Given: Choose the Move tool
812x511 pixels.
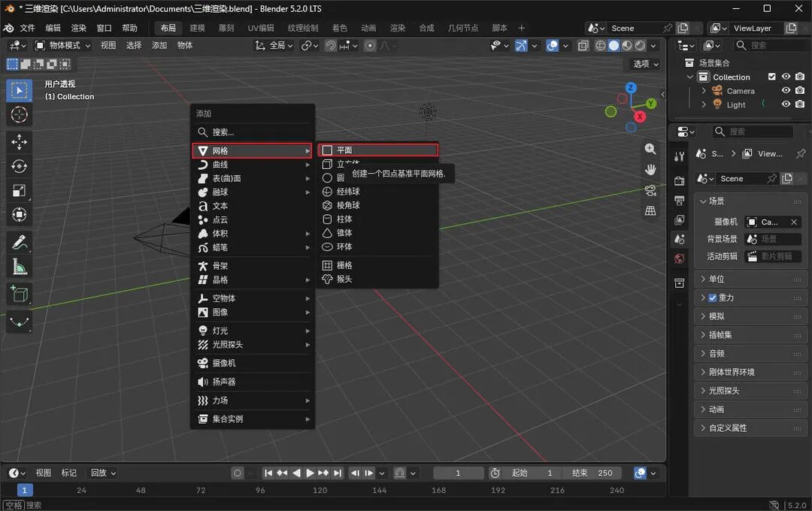Looking at the screenshot, I should point(19,142).
